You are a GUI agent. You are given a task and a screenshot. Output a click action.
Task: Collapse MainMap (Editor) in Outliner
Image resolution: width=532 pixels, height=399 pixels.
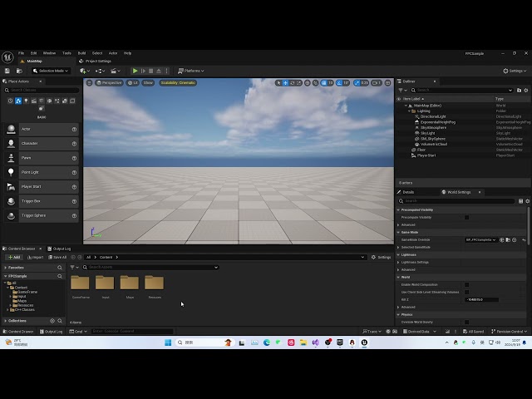click(406, 106)
